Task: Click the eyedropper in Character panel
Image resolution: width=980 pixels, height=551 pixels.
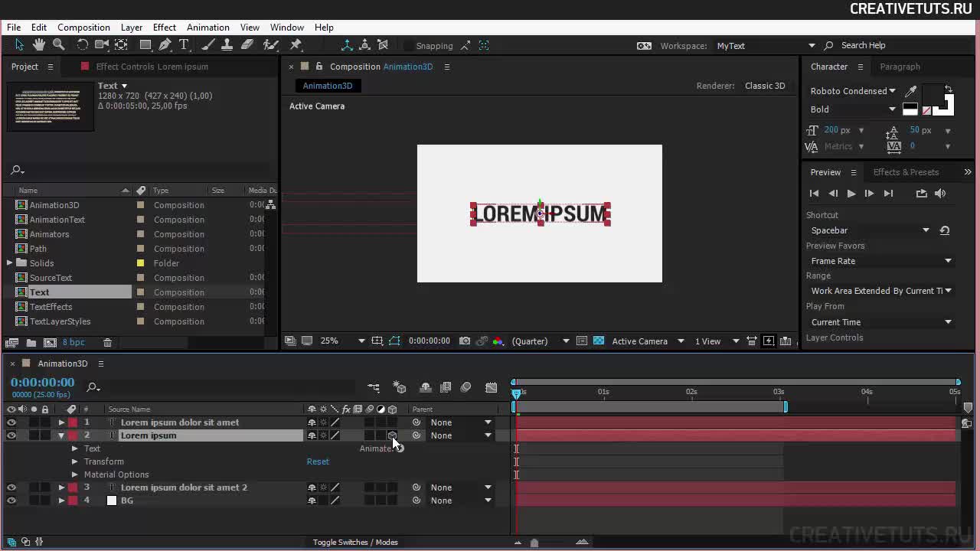Action: tap(911, 91)
